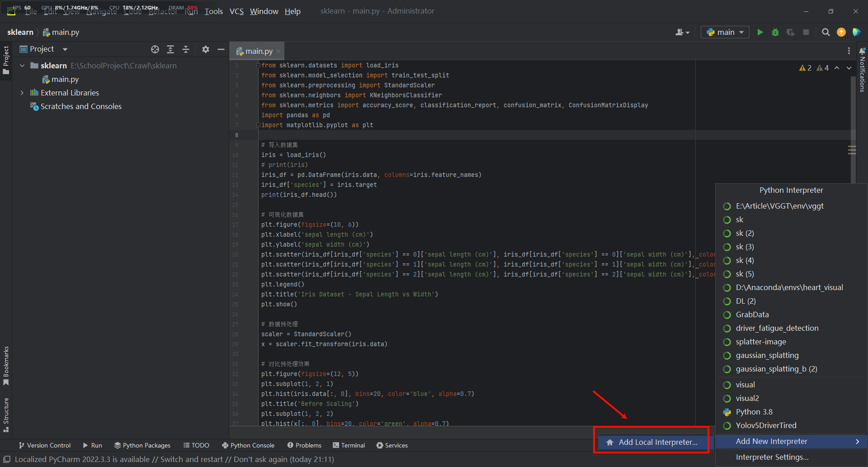
Task: Click the warnings indicator showing 2 and 4
Action: point(814,68)
